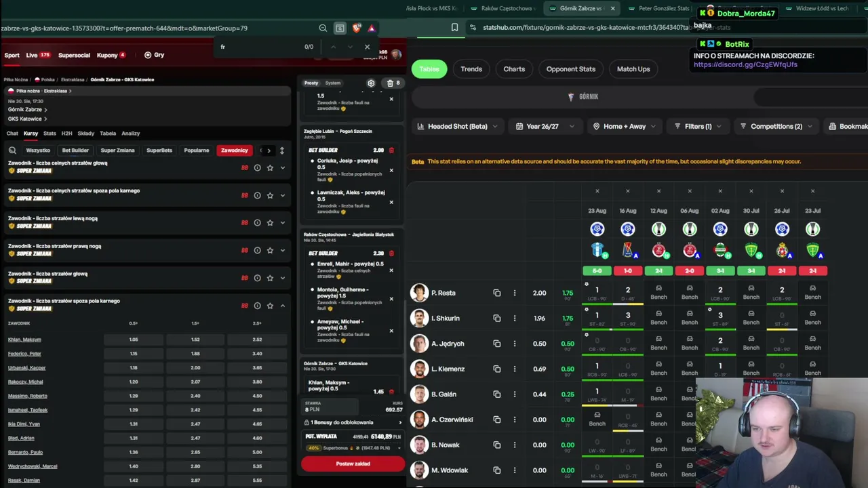
Task: Open the Opponent Stats tab
Action: click(x=571, y=69)
